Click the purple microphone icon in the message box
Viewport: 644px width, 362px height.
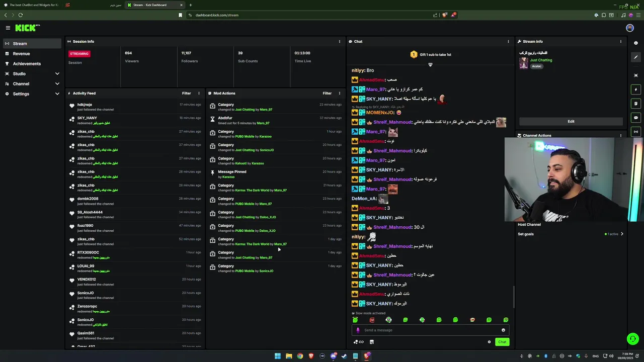(358, 330)
